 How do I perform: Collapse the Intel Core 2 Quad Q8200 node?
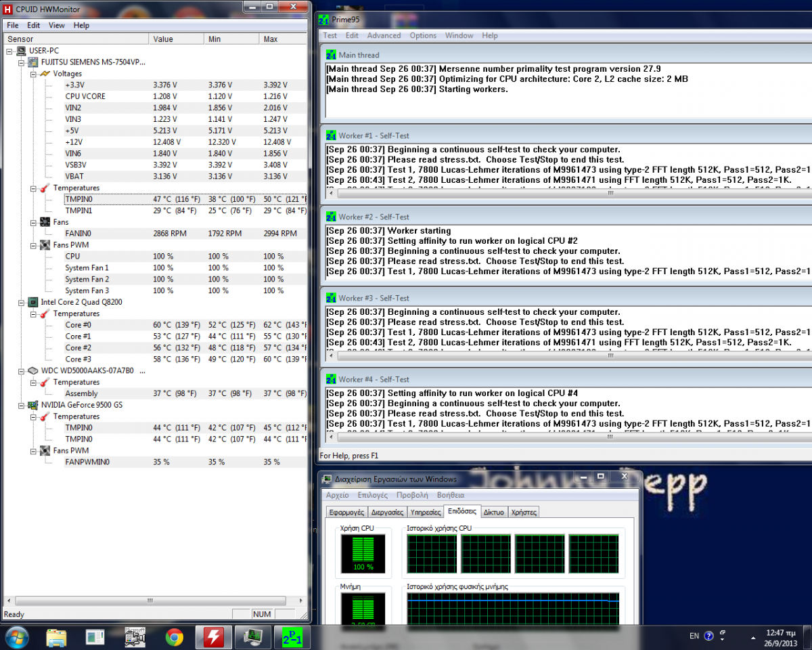coord(22,302)
